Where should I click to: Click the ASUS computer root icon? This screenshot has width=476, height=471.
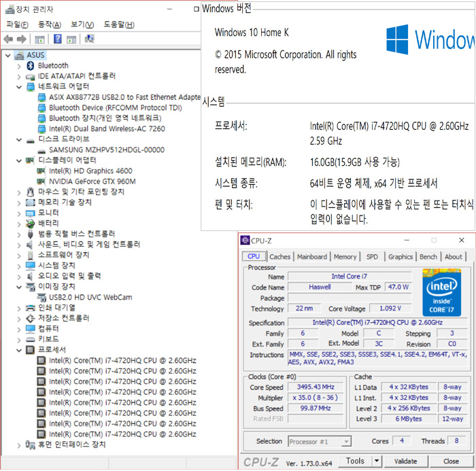click(19, 55)
